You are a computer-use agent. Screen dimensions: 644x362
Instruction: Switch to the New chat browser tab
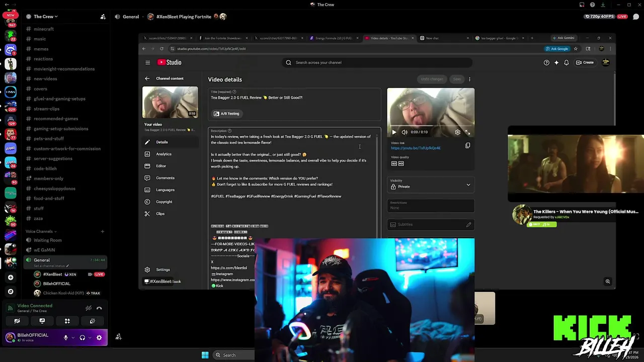[444, 38]
